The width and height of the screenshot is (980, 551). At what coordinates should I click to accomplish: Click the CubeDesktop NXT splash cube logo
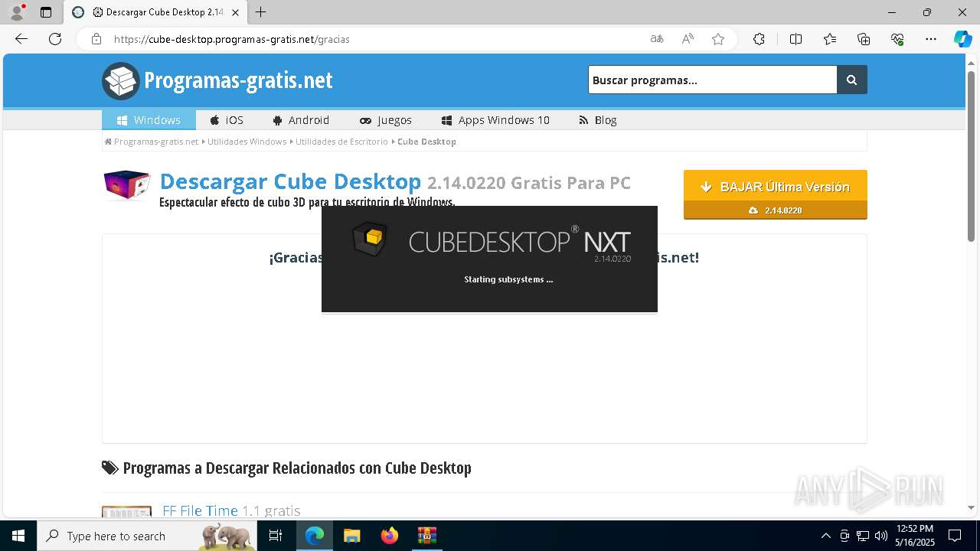[369, 239]
